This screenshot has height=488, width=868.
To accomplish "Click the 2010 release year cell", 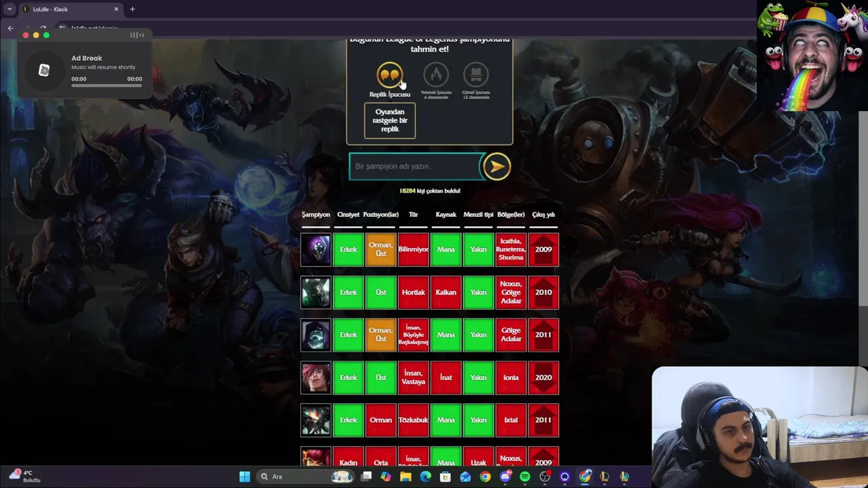I will [x=544, y=292].
